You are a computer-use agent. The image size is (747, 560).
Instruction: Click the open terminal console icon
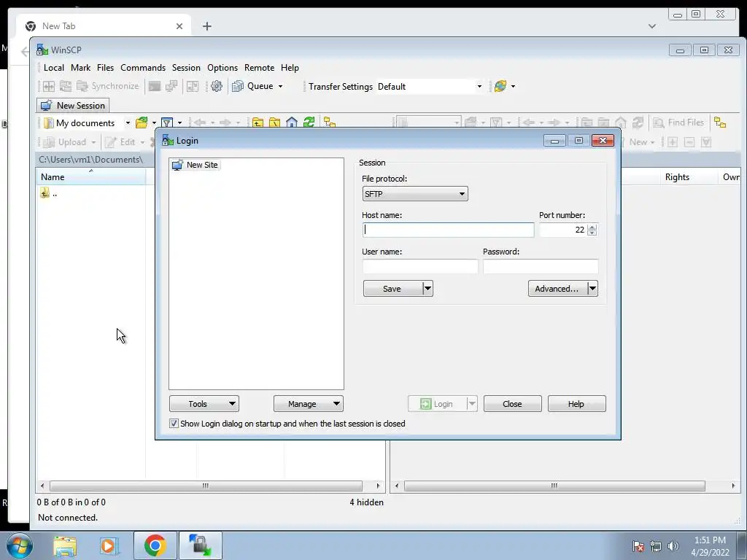(155, 86)
